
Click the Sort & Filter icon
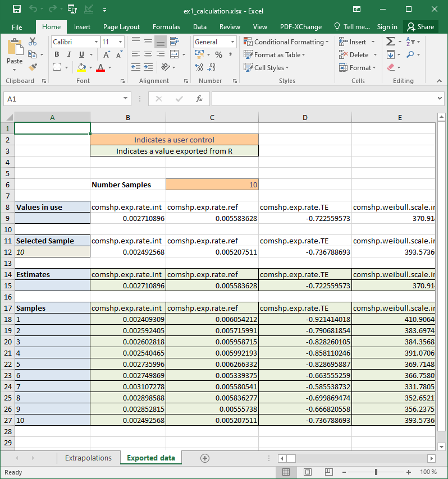click(x=410, y=42)
